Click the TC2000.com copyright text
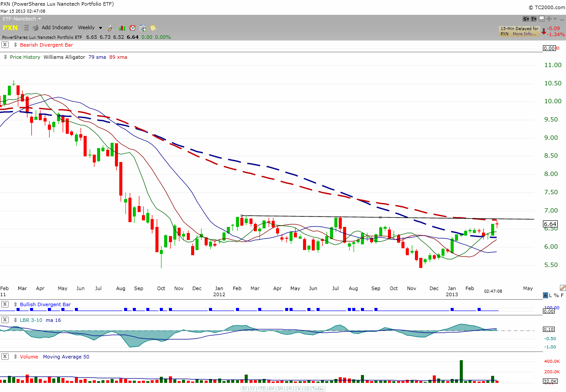The width and height of the screenshot is (566, 392). tap(546, 7)
